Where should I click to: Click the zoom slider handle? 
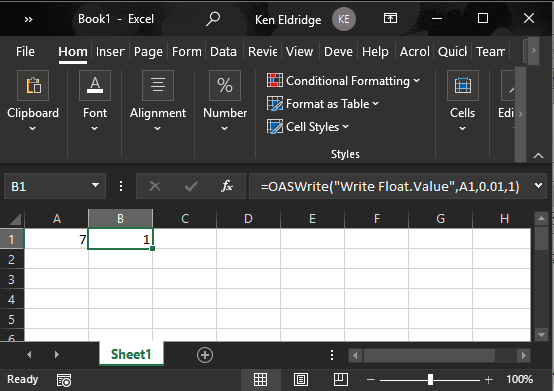(x=430, y=380)
